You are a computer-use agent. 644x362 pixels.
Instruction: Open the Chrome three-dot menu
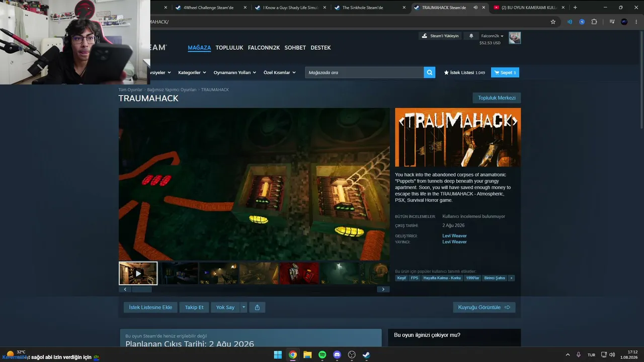(636, 22)
